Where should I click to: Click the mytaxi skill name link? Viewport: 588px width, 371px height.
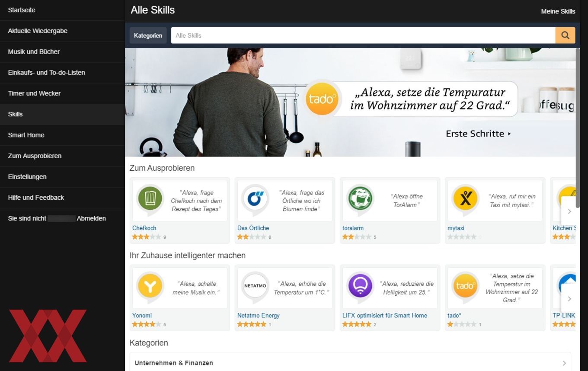tap(456, 228)
